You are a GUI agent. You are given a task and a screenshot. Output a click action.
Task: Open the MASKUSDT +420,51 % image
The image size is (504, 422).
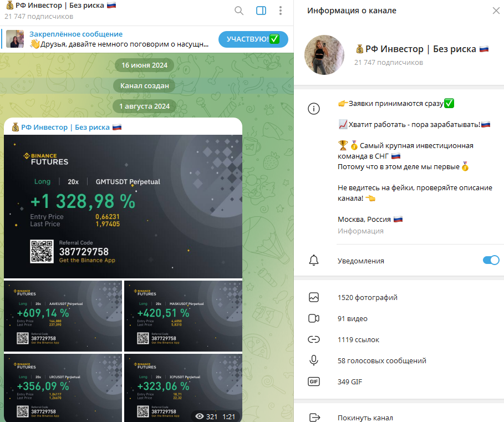183,316
